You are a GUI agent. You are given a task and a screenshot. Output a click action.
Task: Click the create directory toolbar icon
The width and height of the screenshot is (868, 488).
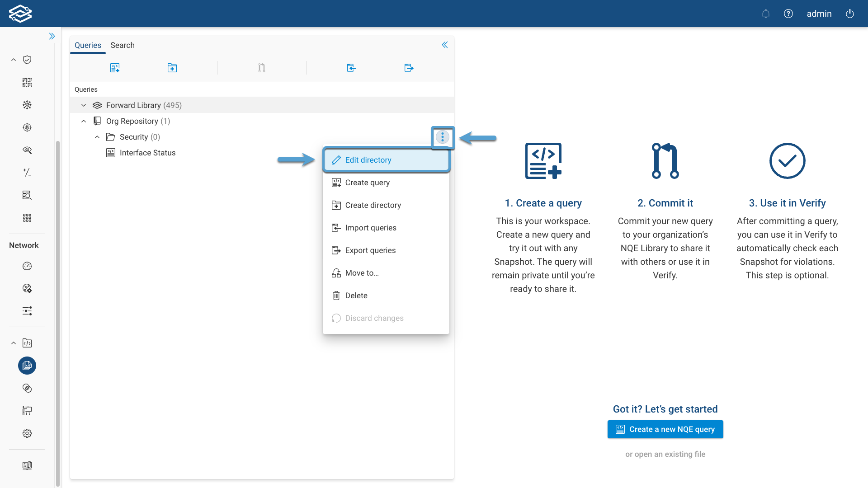click(172, 68)
